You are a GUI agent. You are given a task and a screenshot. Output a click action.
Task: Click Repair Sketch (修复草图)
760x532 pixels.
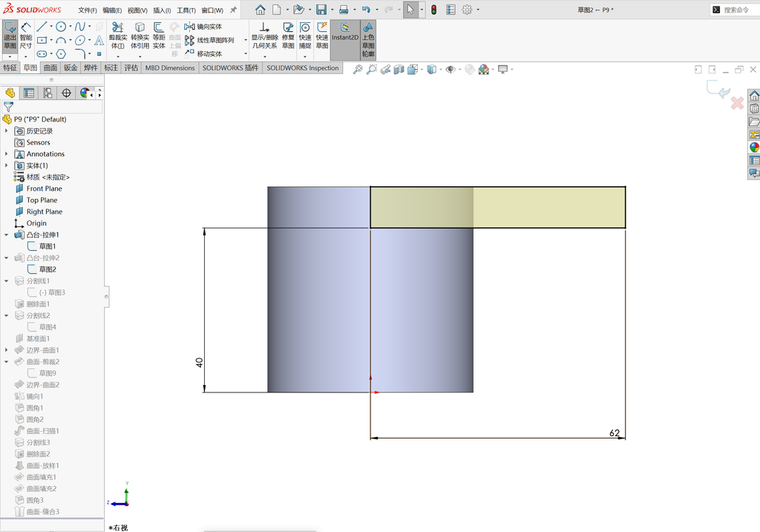[288, 36]
